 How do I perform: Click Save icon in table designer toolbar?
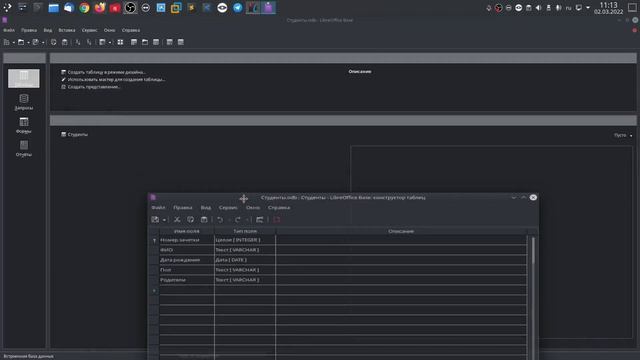[x=155, y=220]
